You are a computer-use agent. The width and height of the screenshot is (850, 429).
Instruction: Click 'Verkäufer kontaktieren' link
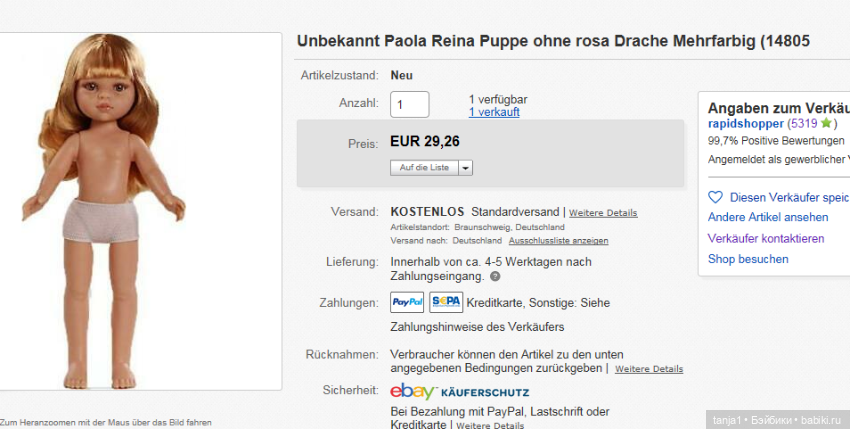coord(765,238)
